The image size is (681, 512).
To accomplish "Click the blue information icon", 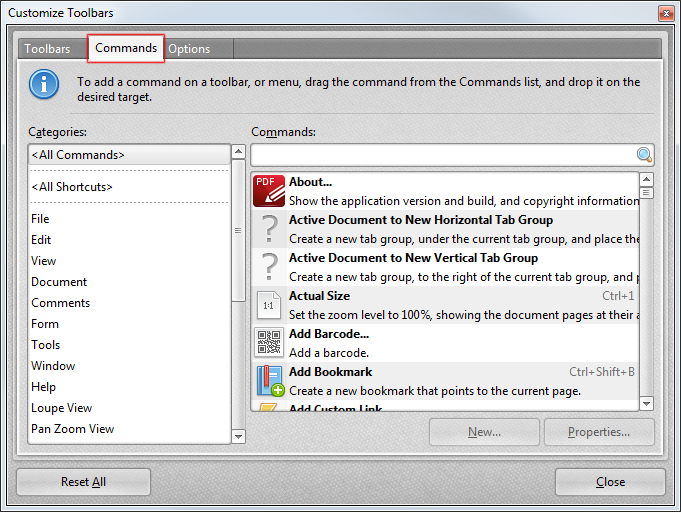I will pos(44,84).
